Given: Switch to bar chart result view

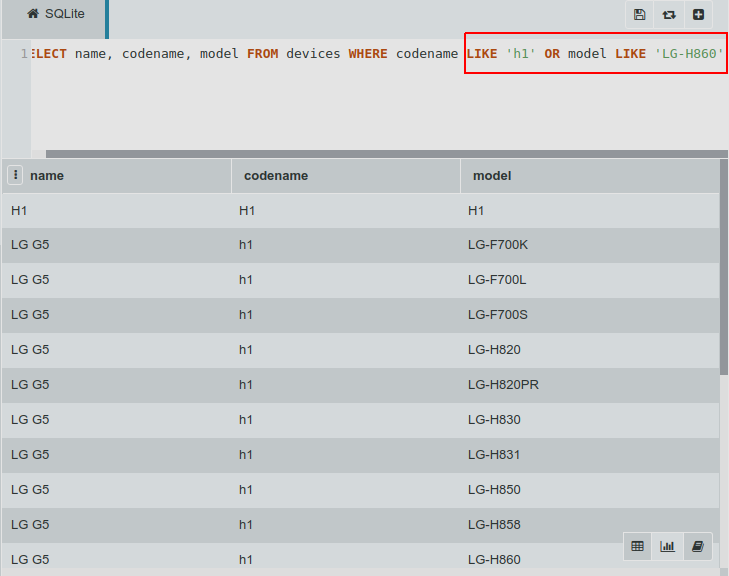Looking at the screenshot, I should tap(667, 546).
